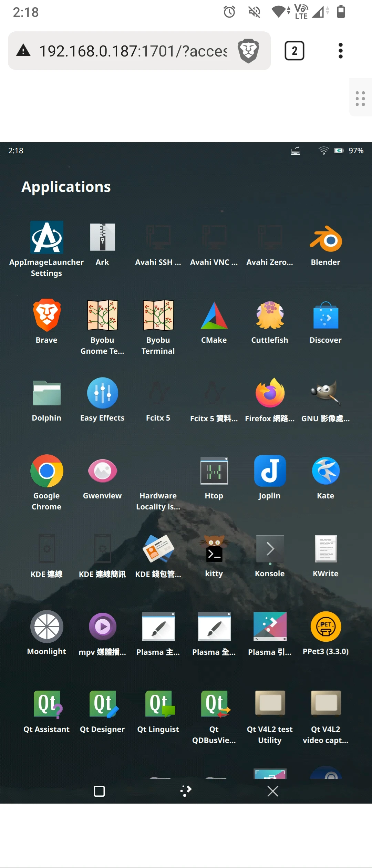Open AppImageLauncher Settings app
Screen dimensions: 372x868
(46, 249)
